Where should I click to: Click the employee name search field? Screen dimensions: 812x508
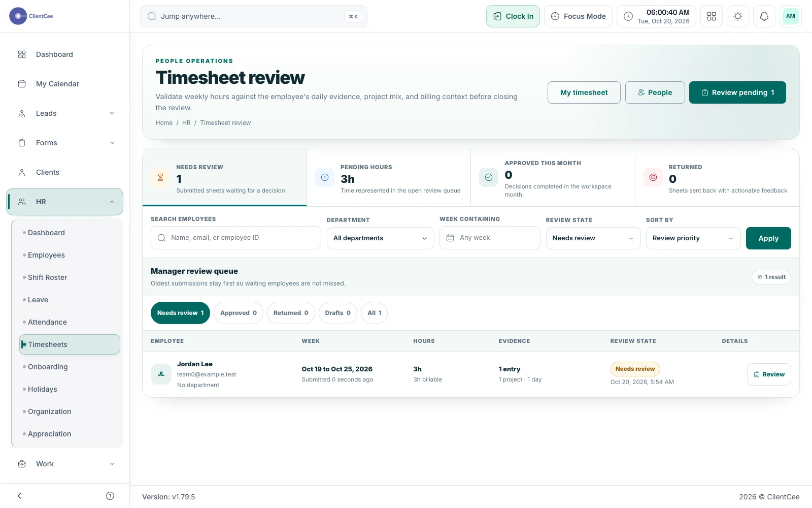[x=236, y=238]
